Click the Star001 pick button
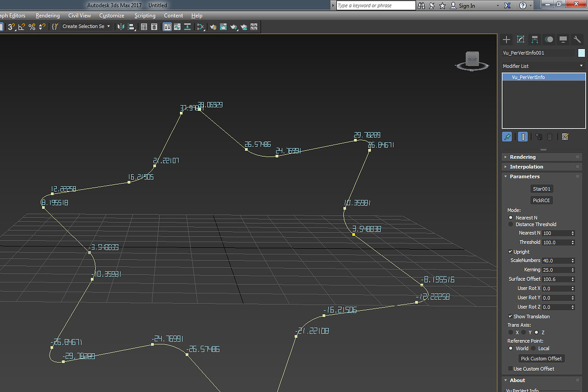Image resolution: width=588 pixels, height=392 pixels. 543,189
